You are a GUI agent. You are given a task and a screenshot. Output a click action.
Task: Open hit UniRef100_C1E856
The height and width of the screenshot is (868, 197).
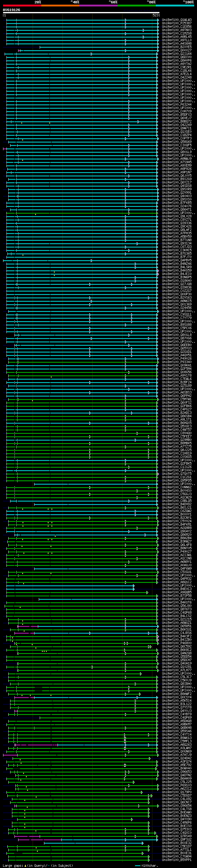pyautogui.click(x=177, y=26)
